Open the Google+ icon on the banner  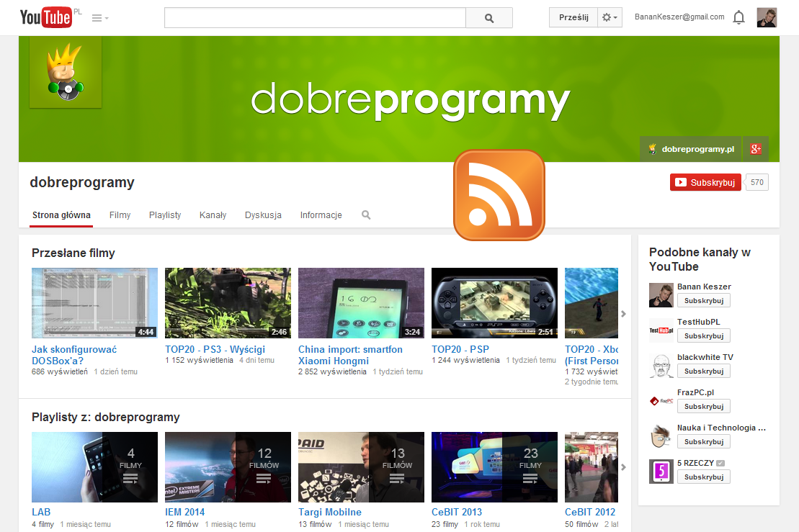coord(756,149)
